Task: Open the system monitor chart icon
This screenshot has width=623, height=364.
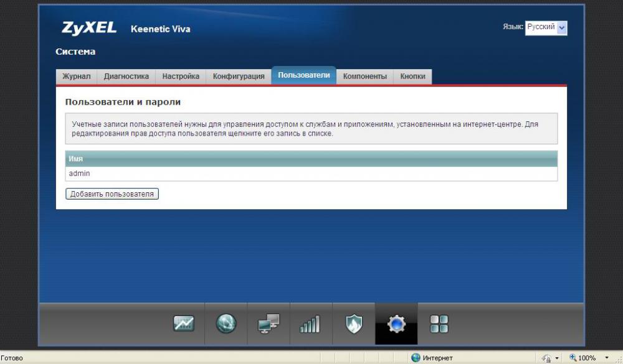Action: pyautogui.click(x=184, y=324)
